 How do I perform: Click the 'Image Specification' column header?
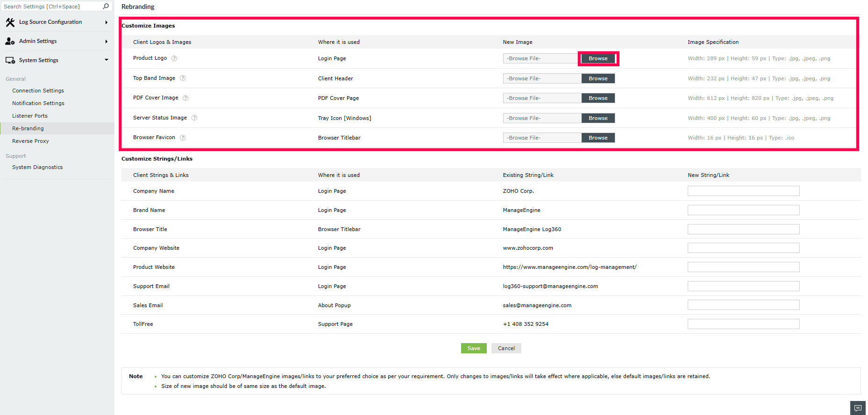(713, 42)
